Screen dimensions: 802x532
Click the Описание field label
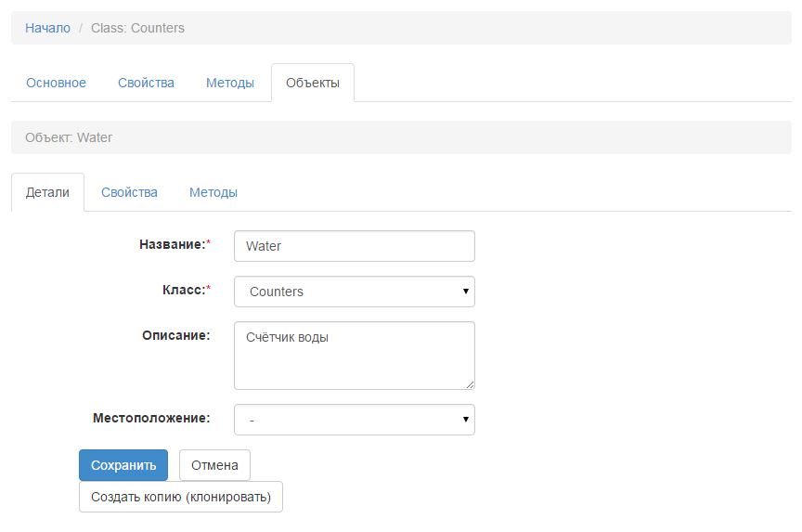pyautogui.click(x=175, y=335)
